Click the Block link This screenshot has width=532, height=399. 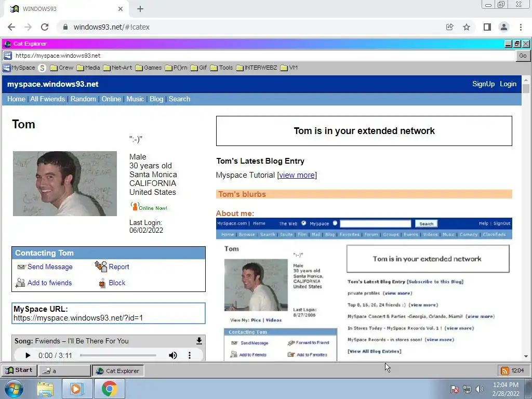click(x=117, y=283)
